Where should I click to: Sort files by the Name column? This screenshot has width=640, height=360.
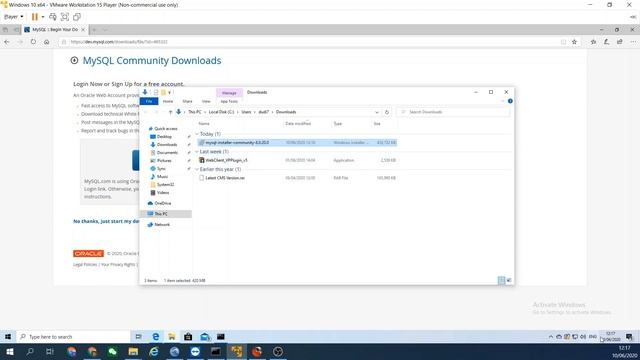(x=204, y=123)
